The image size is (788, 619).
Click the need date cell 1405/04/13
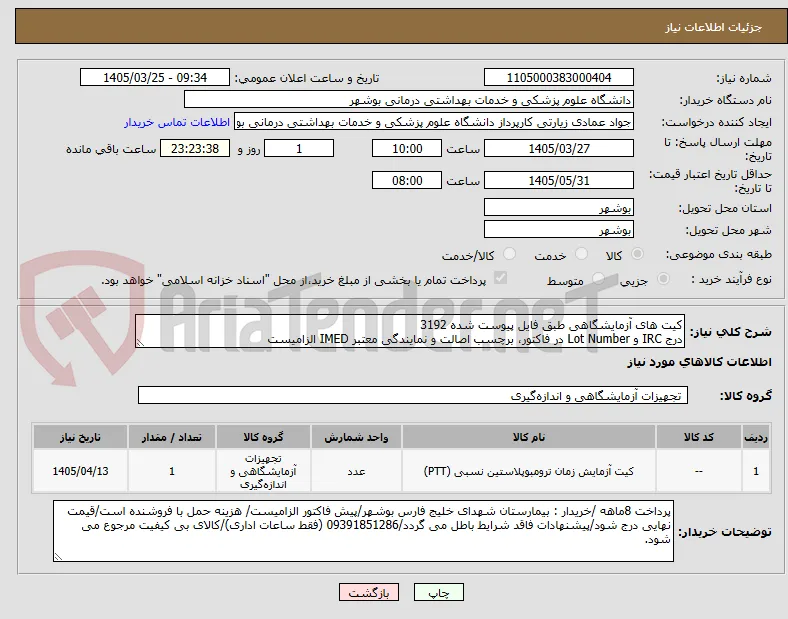point(80,471)
